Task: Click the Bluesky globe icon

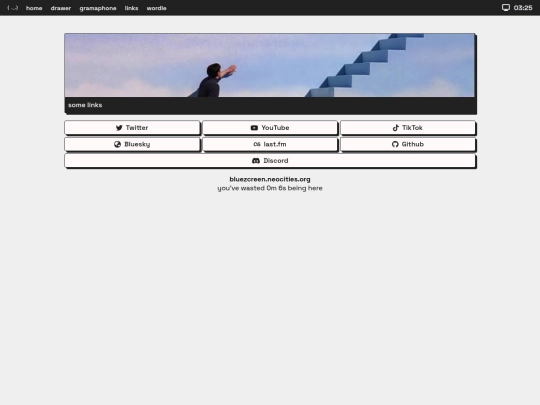Action: pyautogui.click(x=117, y=144)
